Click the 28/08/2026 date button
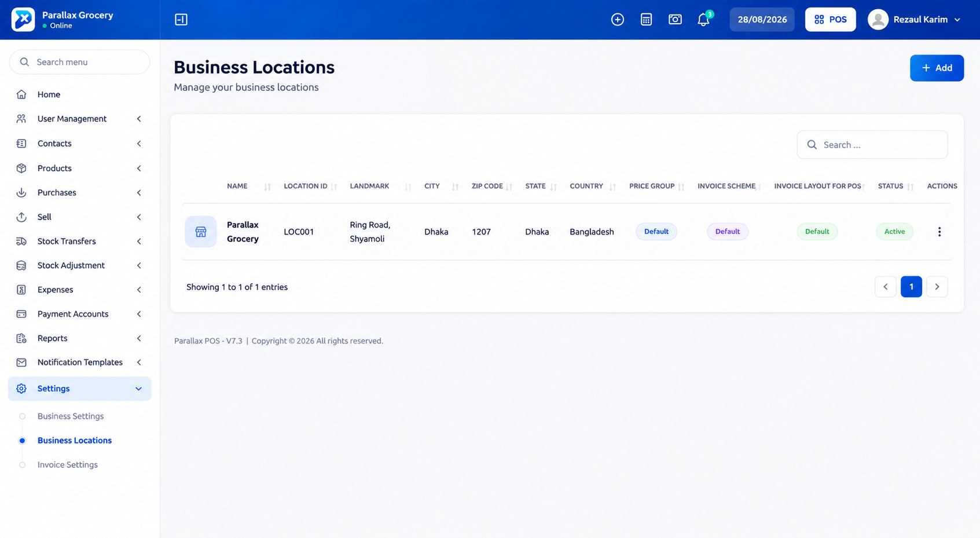980x538 pixels. [x=762, y=20]
